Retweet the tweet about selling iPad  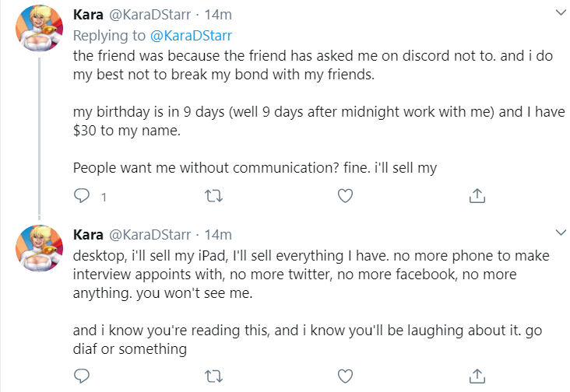coord(213,376)
